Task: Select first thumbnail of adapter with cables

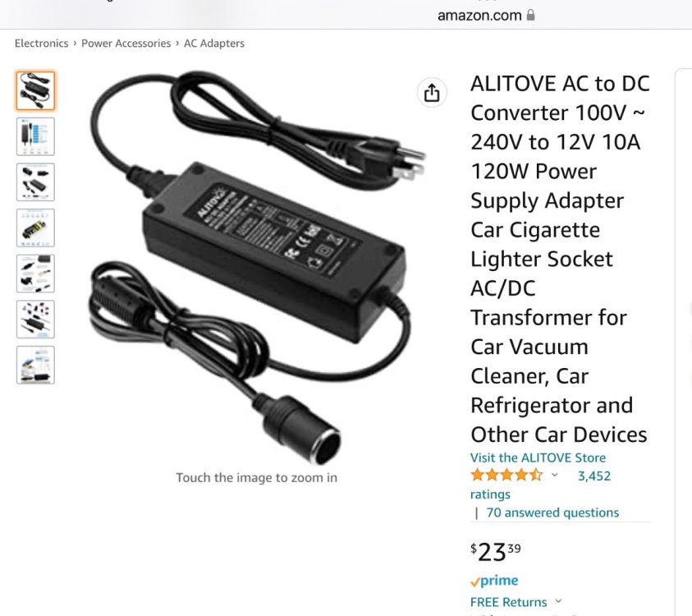Action: [x=35, y=90]
